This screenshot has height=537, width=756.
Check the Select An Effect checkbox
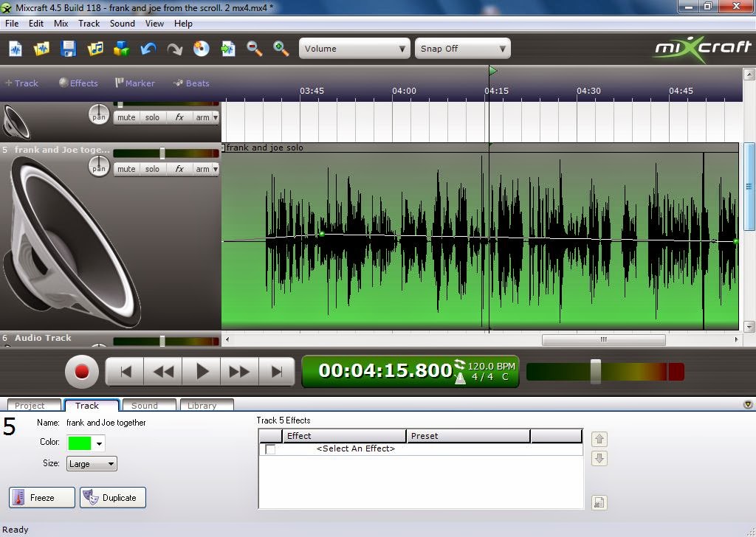[x=270, y=449]
